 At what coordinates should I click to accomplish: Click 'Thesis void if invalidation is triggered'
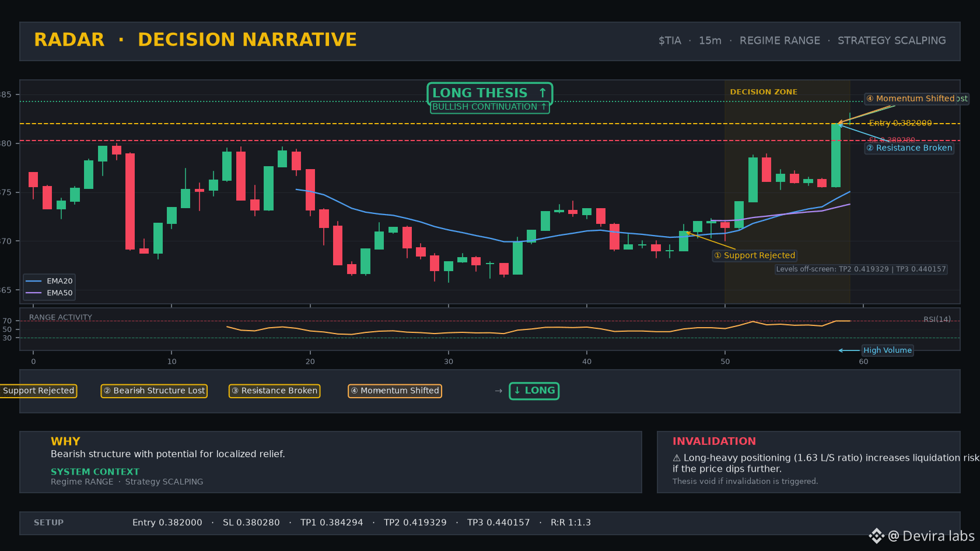point(745,482)
